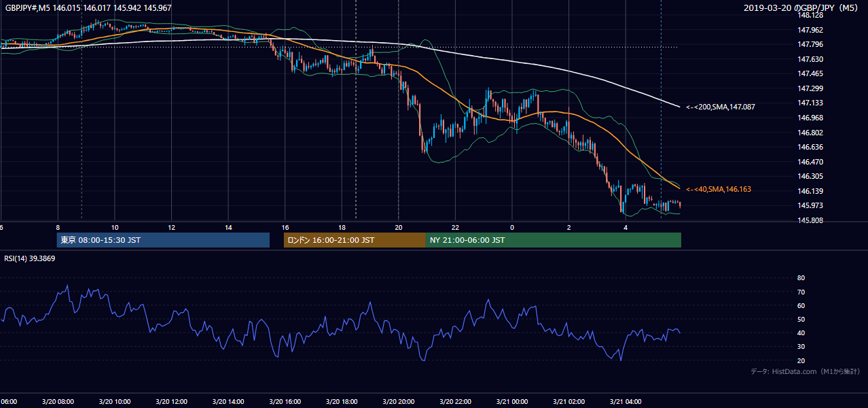
Task: Click price level 145.808 on the axis
Action: 810,220
